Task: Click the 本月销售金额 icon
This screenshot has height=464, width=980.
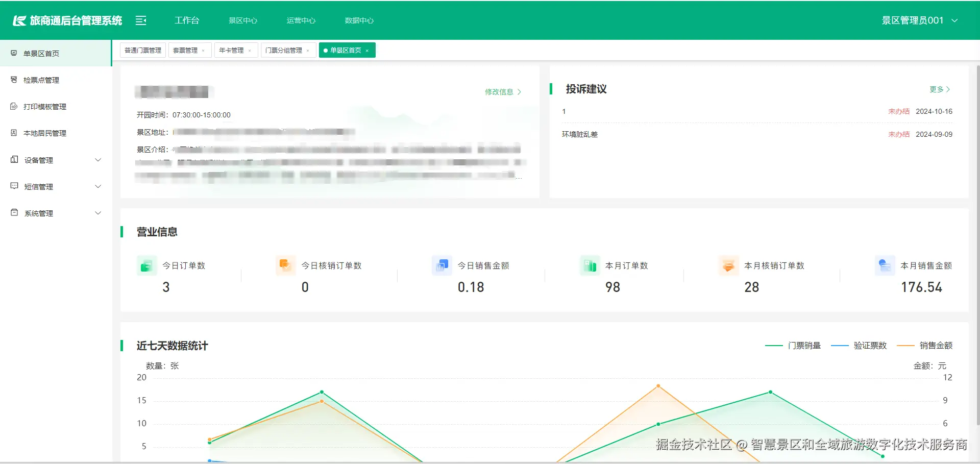Action: tap(884, 265)
